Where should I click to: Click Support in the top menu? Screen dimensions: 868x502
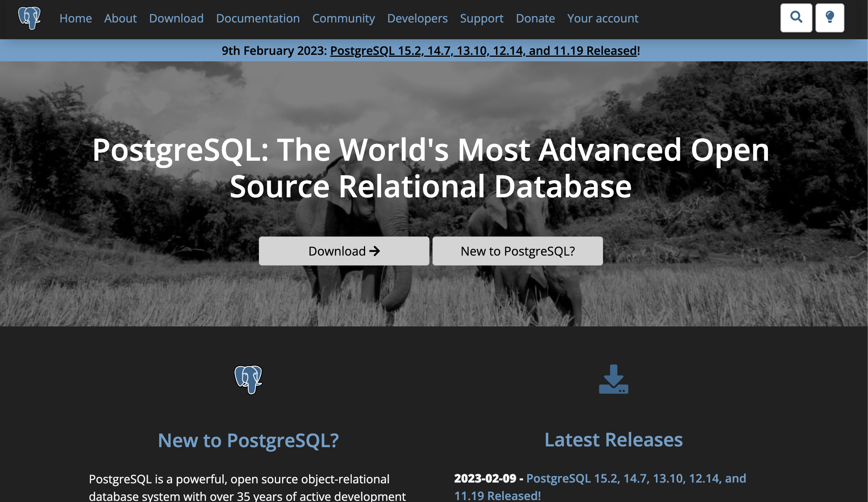(482, 18)
